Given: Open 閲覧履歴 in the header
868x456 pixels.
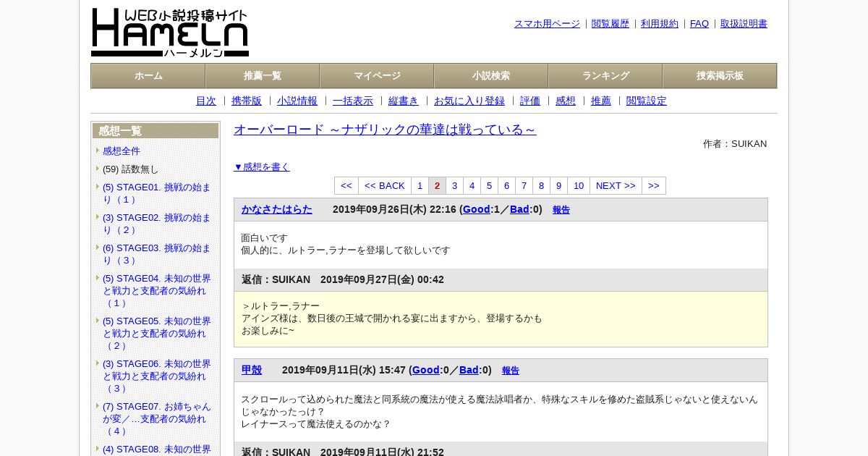Looking at the screenshot, I should tap(610, 24).
